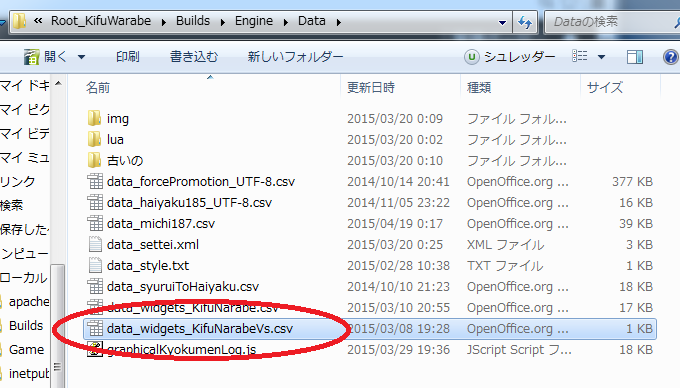Image resolution: width=680 pixels, height=388 pixels.
Task: Click the data_michi187.csv file icon
Action: pyautogui.click(x=95, y=223)
